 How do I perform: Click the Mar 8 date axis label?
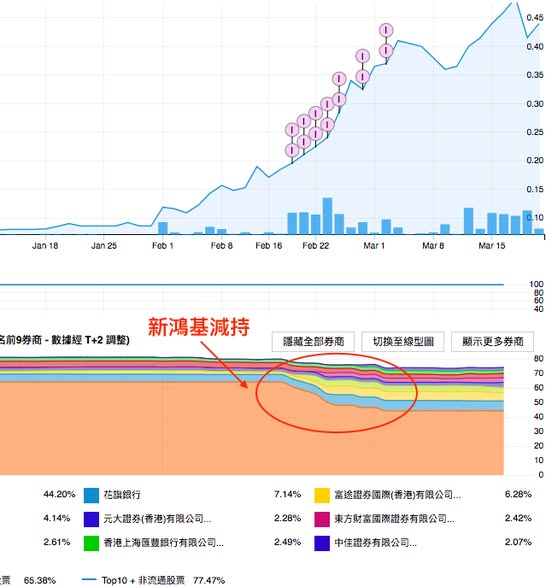[433, 246]
